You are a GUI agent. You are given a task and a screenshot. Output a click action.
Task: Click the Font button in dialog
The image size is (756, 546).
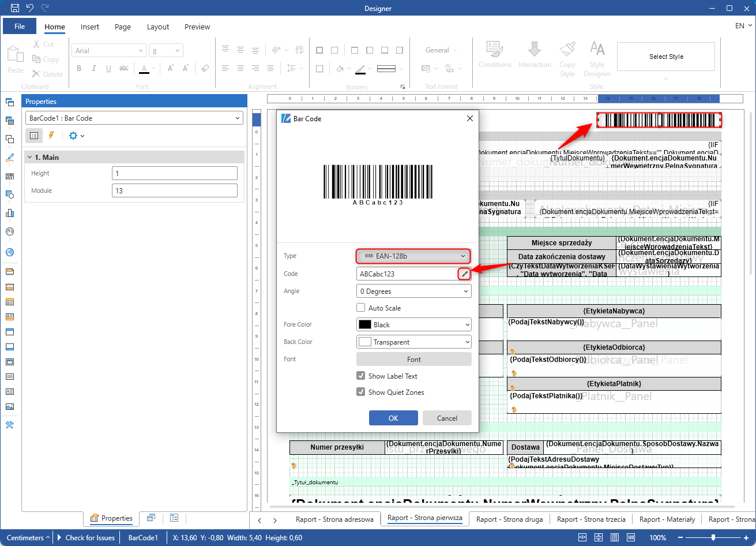tap(413, 360)
